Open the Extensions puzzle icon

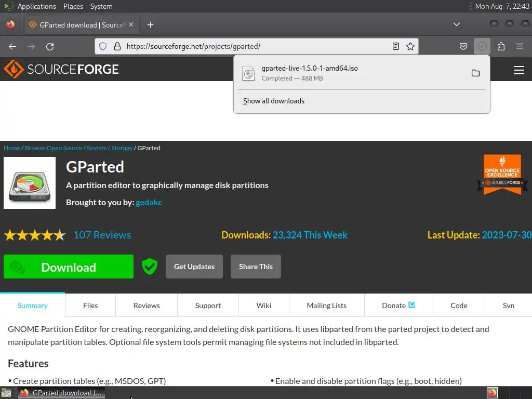pyautogui.click(x=501, y=46)
